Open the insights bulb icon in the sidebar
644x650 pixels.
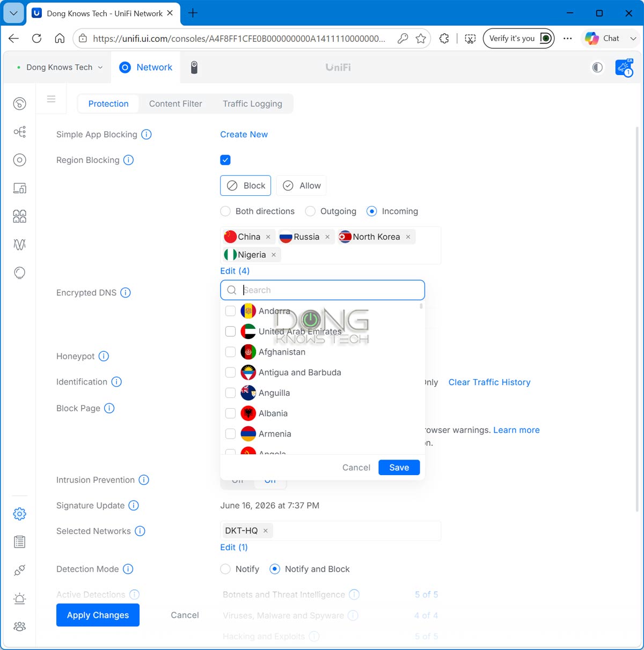20,273
